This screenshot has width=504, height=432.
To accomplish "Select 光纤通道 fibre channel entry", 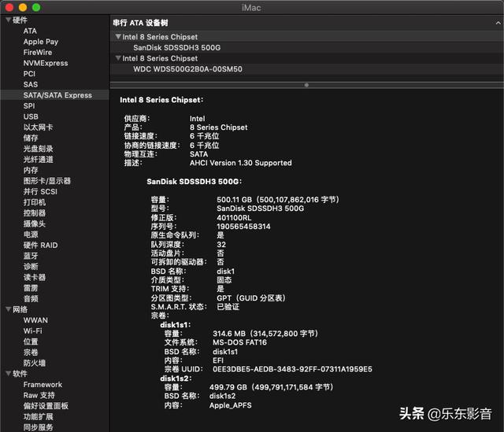I will point(38,159).
